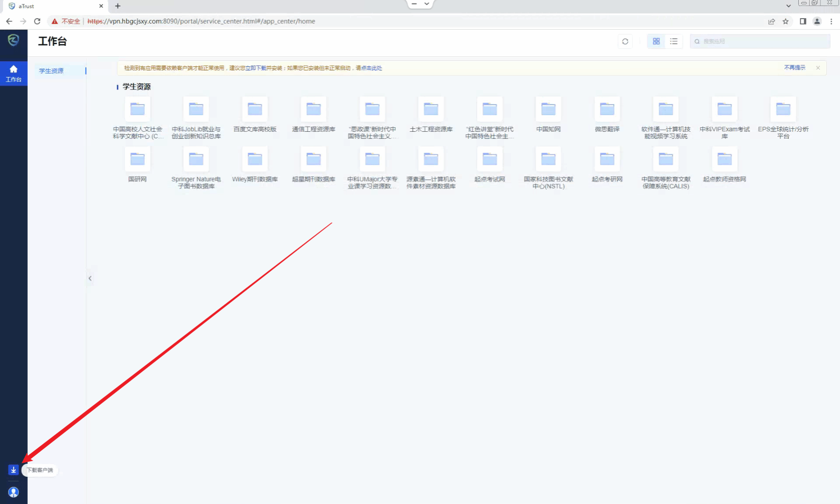Close the yellow notification banner
Screen dimensions: 840x504
tap(818, 68)
